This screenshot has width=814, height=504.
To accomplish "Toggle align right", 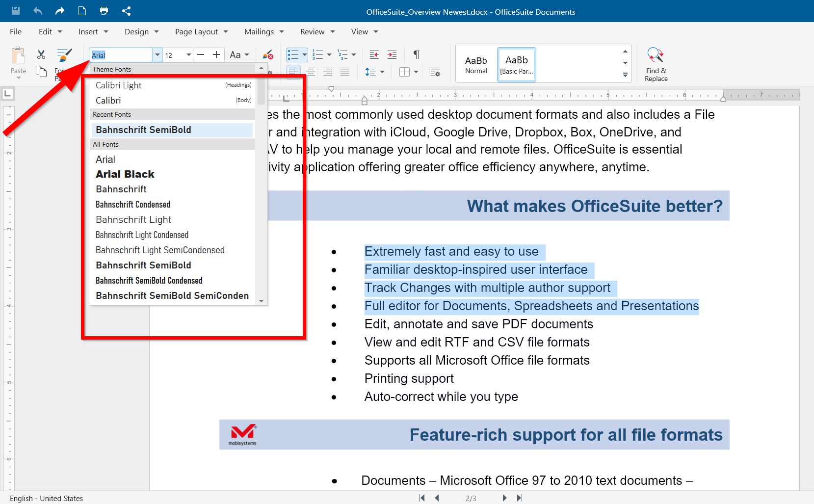I will (328, 72).
